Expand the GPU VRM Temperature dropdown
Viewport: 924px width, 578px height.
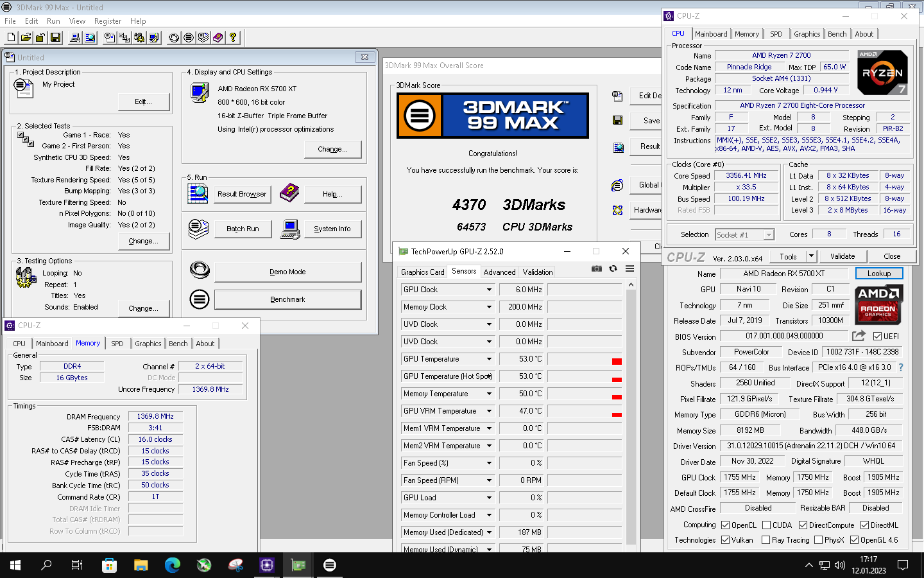pos(489,411)
